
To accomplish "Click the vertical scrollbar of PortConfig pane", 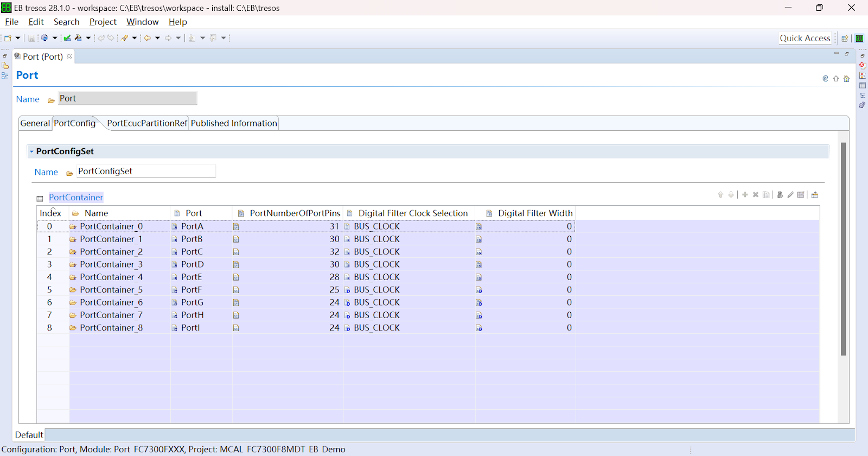I will coord(843,249).
